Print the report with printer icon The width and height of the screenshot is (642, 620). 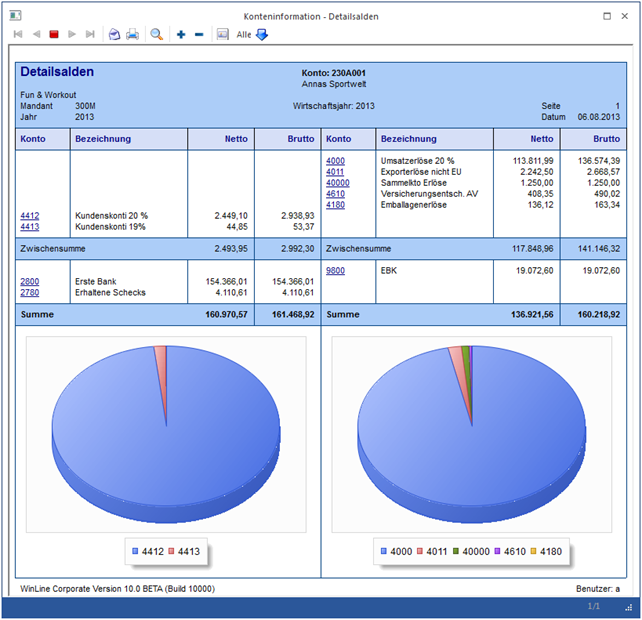132,34
